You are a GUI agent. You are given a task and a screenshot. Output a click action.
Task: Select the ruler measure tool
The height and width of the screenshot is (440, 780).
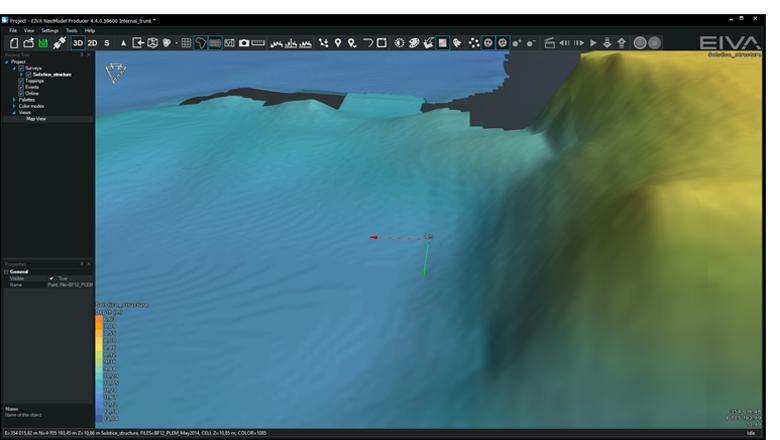(x=259, y=43)
